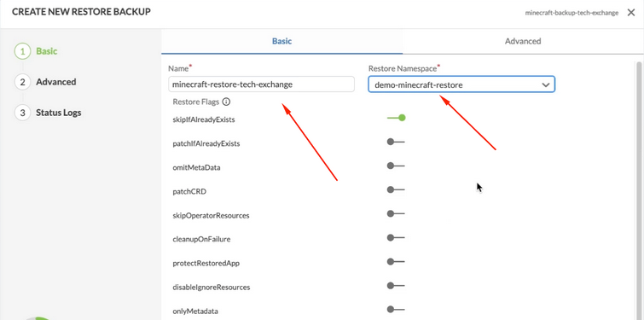The image size is (644, 320).
Task: Click the disableIgnoreResources label text
Action: (211, 287)
